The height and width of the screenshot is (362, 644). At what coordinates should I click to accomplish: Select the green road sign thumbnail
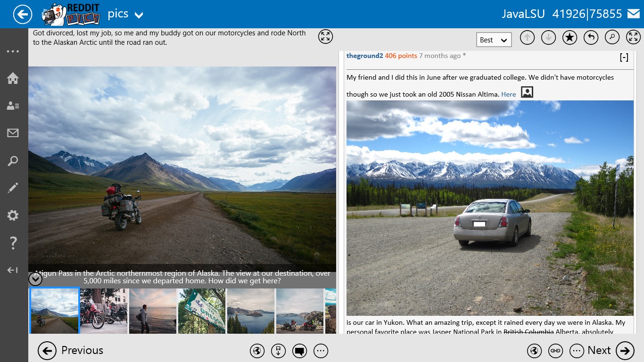202,311
